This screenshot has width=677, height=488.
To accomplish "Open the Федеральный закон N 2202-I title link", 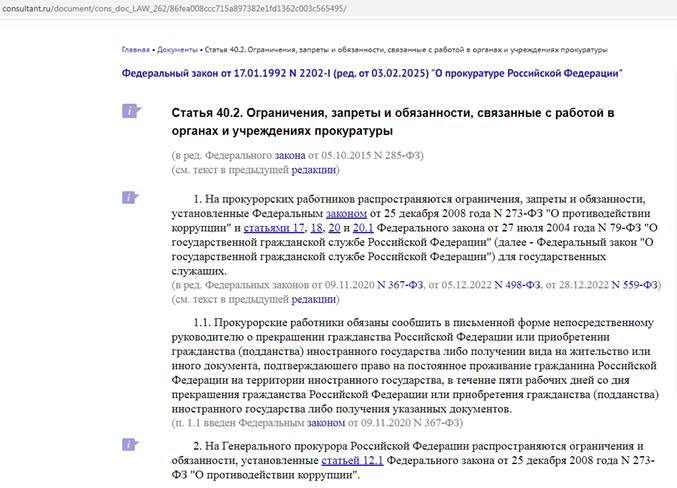I will [372, 73].
